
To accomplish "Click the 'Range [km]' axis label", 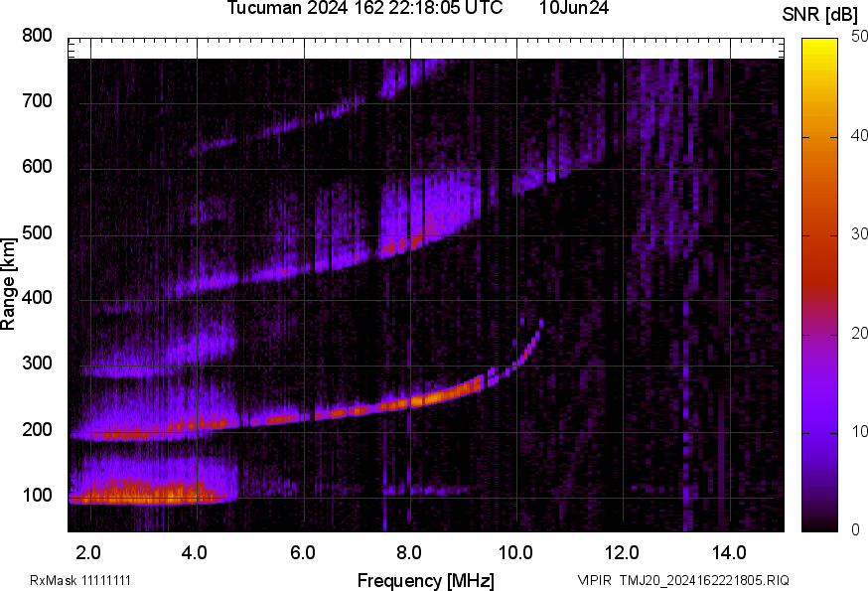I will (8, 284).
